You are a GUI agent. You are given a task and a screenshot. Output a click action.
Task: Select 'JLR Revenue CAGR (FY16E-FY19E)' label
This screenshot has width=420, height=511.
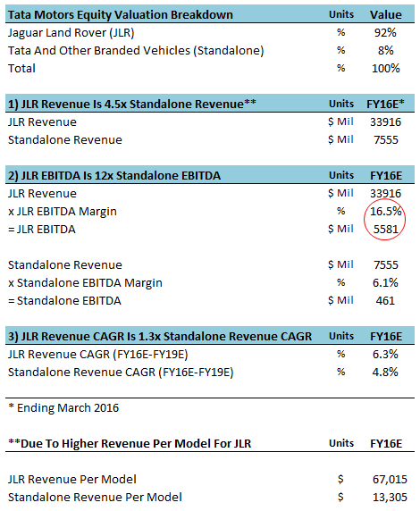(97, 355)
